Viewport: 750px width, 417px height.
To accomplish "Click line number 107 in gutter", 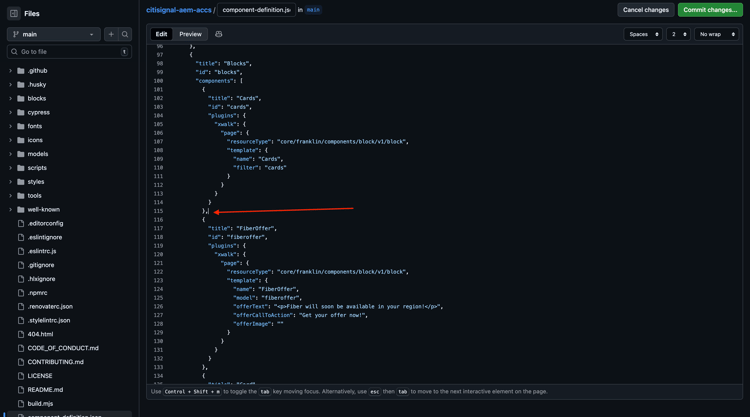I will point(158,142).
